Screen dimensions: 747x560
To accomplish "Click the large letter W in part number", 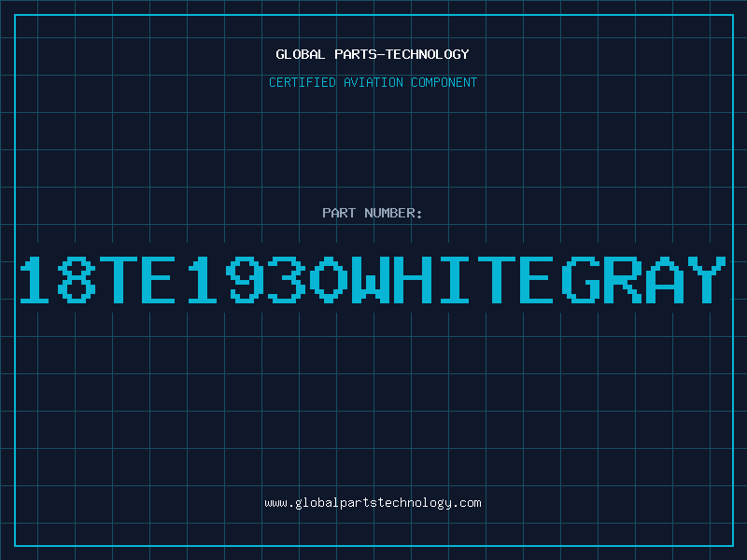I will click(x=371, y=279).
